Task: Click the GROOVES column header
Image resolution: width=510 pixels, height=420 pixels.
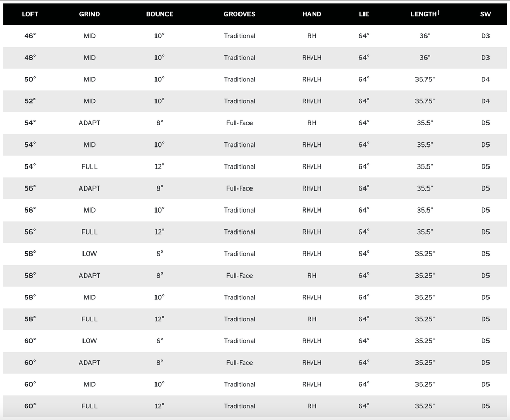Action: [240, 14]
